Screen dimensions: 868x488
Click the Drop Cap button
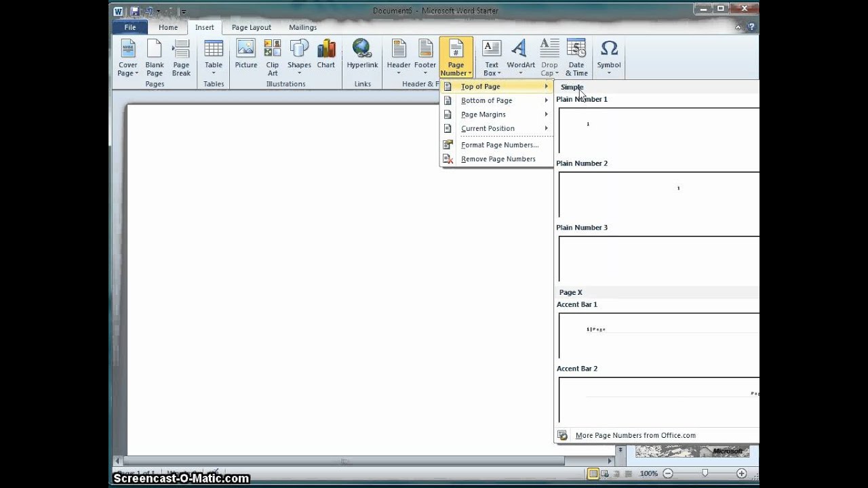coord(549,58)
